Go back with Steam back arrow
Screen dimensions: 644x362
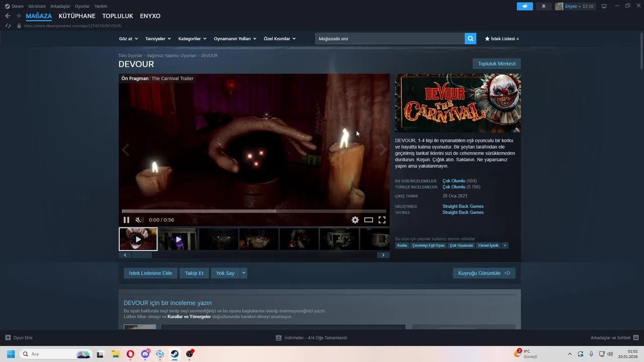point(8,16)
